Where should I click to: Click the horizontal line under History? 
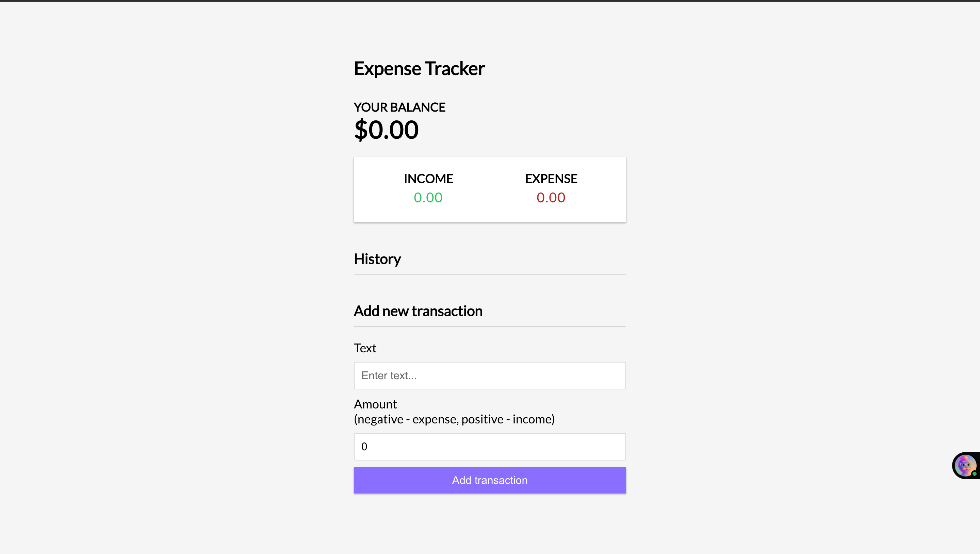click(489, 274)
